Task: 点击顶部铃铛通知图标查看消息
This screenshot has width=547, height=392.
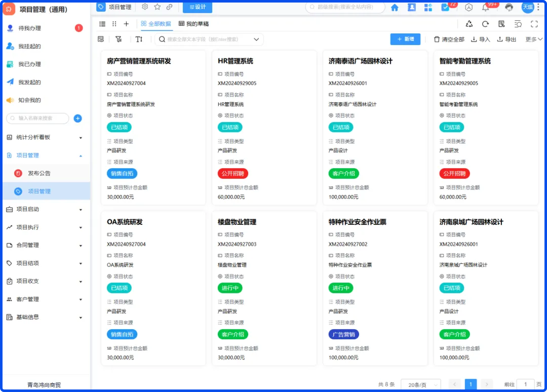Action: tap(485, 7)
